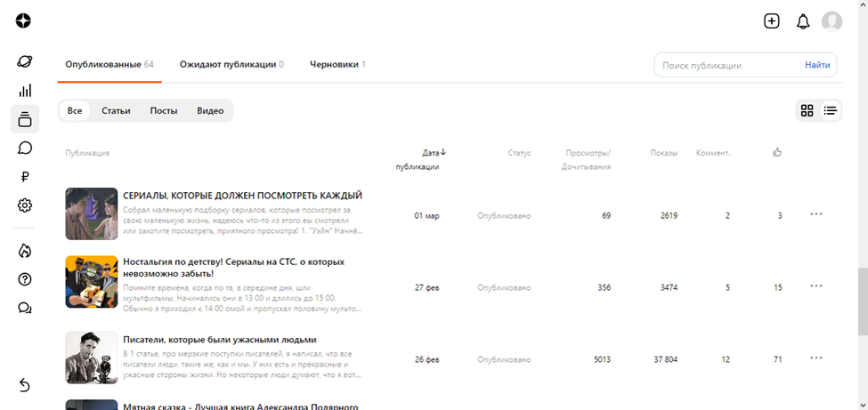Click the likes thumbs-up column header
Screen dimensions: 868x410
coord(777,153)
